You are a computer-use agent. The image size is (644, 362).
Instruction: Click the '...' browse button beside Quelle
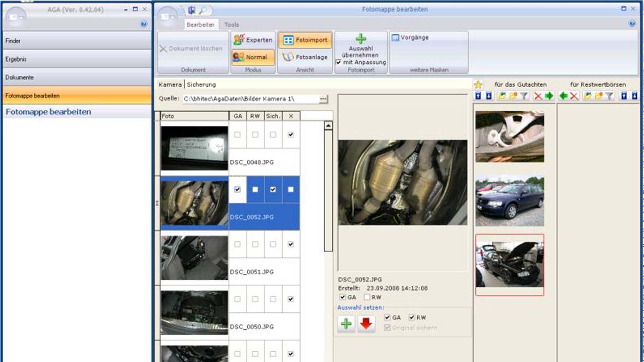[x=323, y=99]
